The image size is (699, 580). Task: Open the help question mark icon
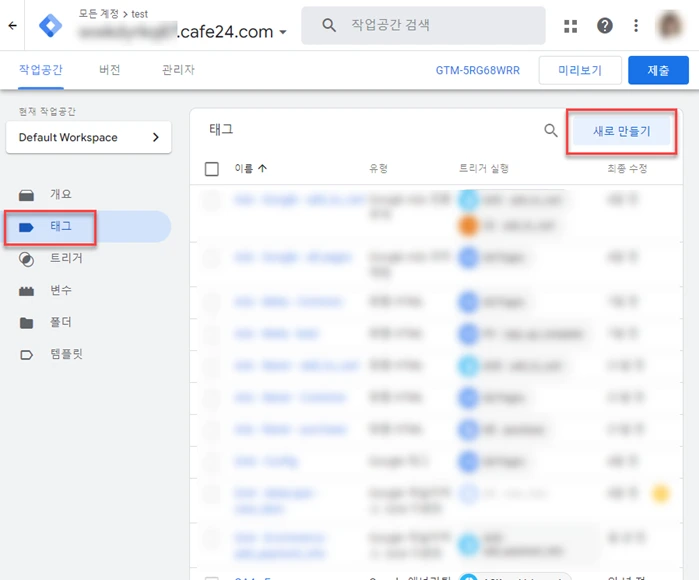pos(604,25)
